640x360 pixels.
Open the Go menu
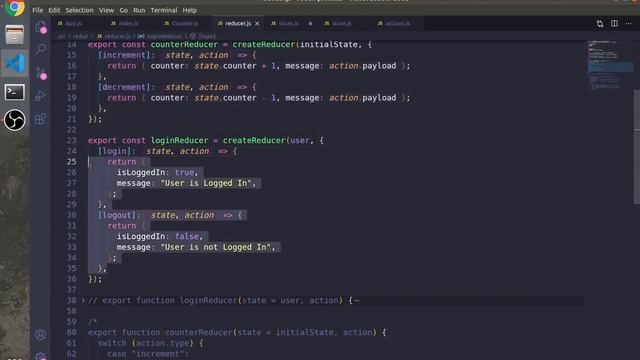tap(124, 10)
